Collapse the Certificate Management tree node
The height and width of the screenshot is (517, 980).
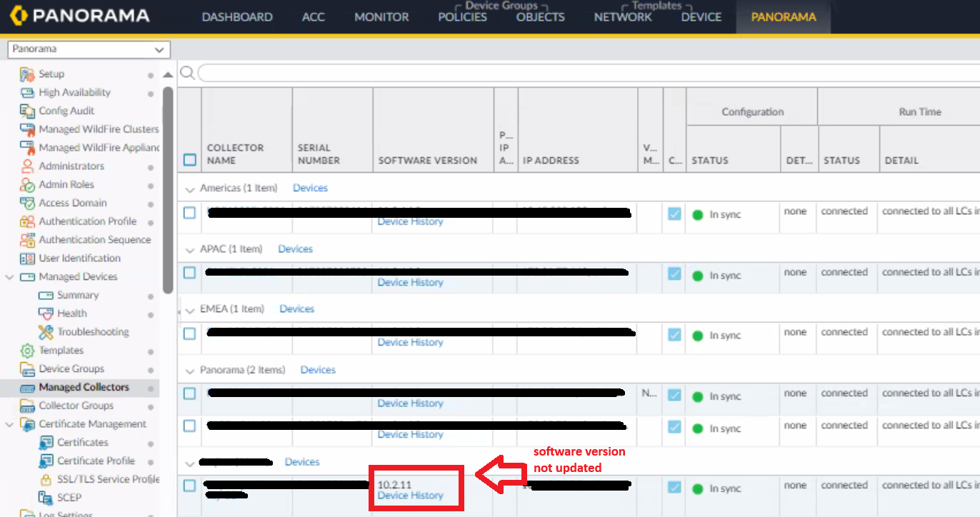(10, 424)
